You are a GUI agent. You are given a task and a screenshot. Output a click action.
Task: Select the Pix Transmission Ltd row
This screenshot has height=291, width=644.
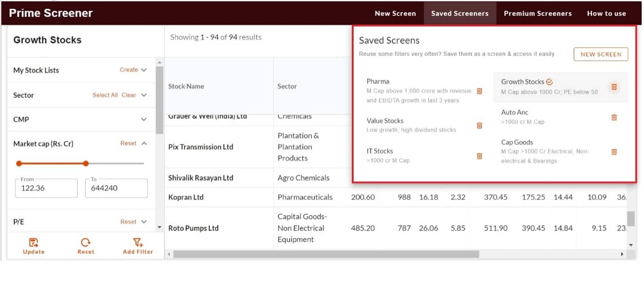point(201,147)
